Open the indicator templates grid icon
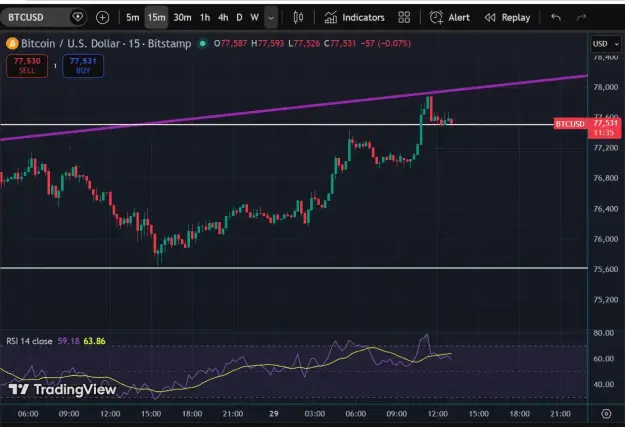Viewport: 625px width, 427px height. [x=404, y=18]
